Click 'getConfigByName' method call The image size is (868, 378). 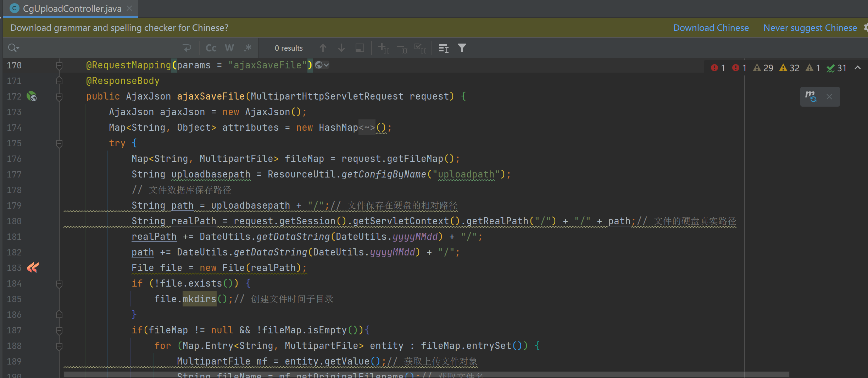[x=384, y=174]
